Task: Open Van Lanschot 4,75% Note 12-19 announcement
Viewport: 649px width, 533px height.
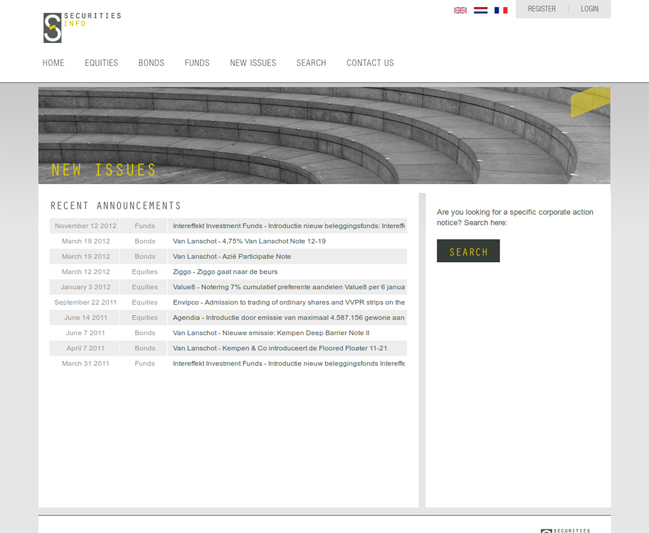Action: pos(249,241)
